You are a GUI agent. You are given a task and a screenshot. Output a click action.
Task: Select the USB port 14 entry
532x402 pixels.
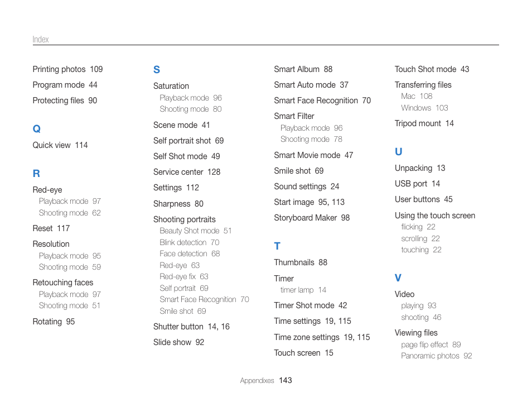[x=417, y=184]
